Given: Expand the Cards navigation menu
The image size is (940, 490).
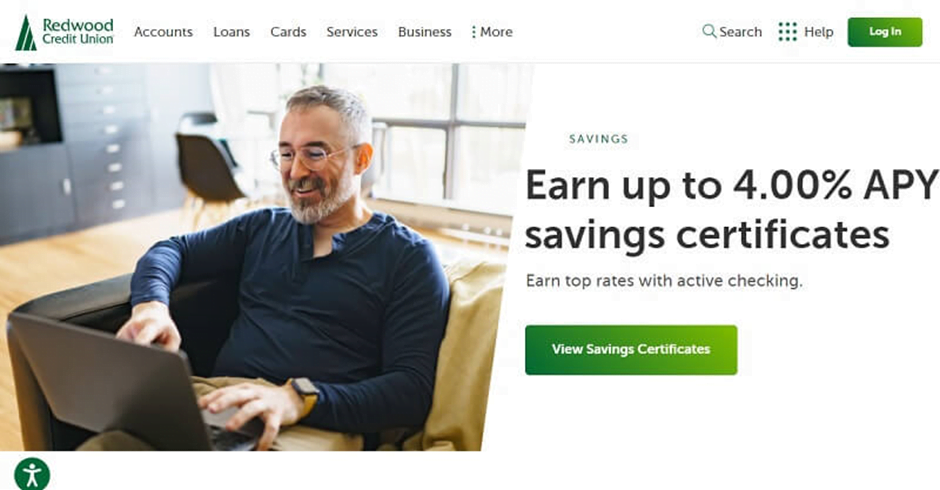Looking at the screenshot, I should point(288,32).
